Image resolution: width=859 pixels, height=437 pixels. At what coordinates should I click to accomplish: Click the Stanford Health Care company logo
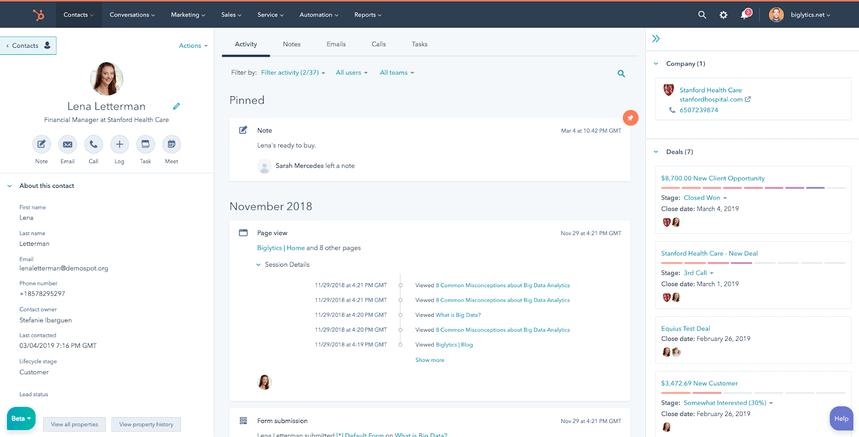click(x=668, y=90)
